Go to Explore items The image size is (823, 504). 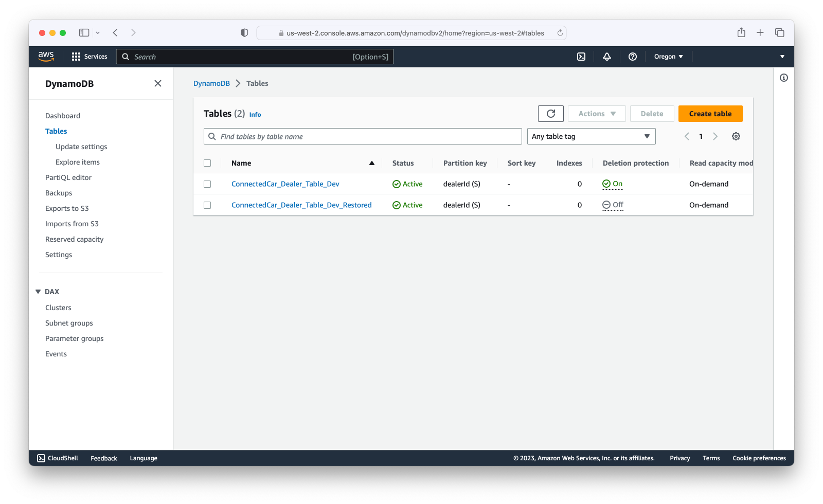pos(78,162)
